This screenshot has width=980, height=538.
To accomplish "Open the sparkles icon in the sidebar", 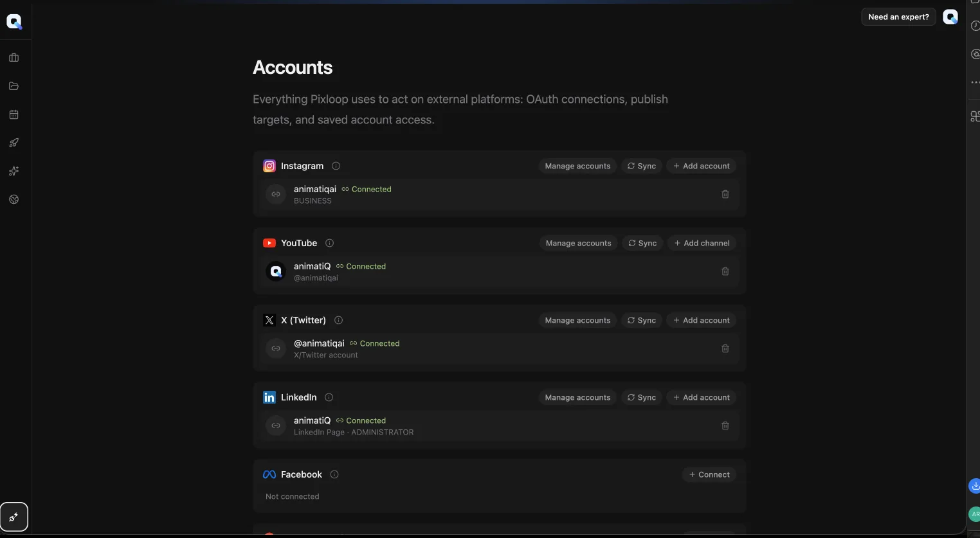I will click(x=14, y=171).
